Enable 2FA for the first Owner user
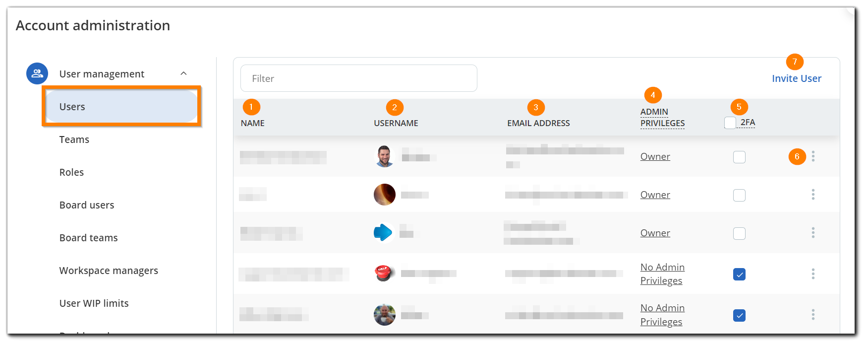Viewport: 868px width, 347px height. (x=739, y=156)
